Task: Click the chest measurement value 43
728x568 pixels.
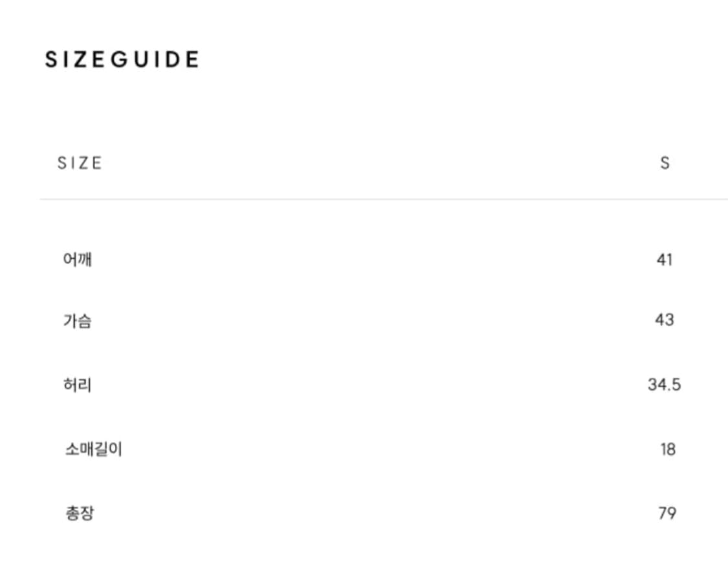Action: coord(665,320)
